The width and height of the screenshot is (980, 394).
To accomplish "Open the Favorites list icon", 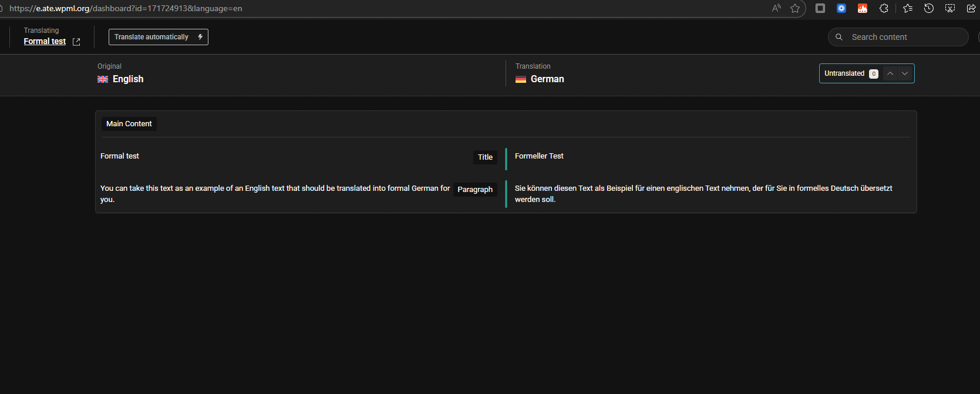I will pyautogui.click(x=908, y=8).
